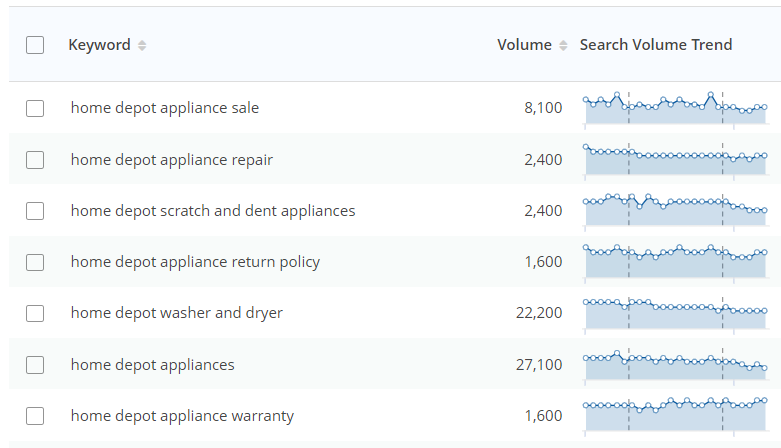Screen dimensions: 781x448
Task: Select checkbox for 'home depot appliance repair'
Action: [35, 160]
